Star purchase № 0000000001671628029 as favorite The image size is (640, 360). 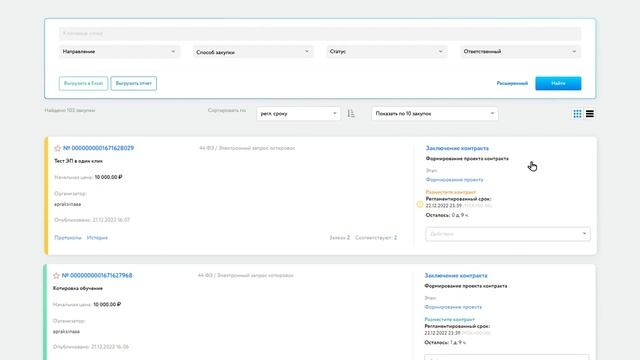(58, 148)
